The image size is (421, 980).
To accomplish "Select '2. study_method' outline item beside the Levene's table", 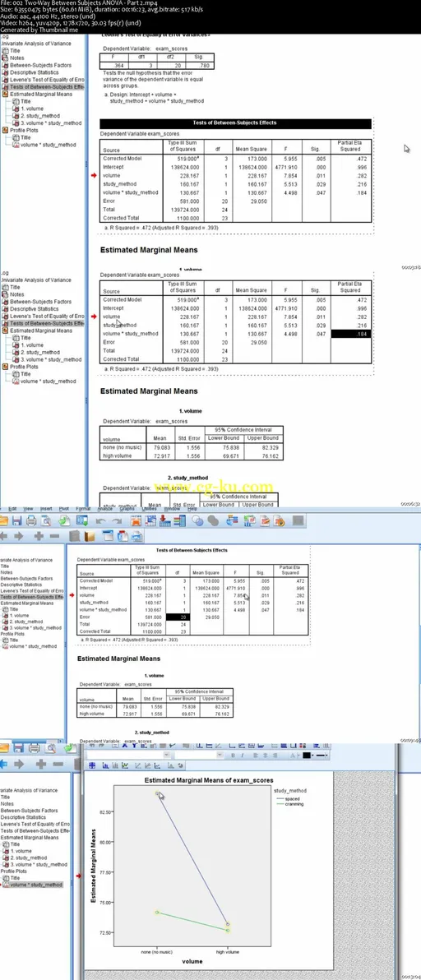I will tap(40, 116).
